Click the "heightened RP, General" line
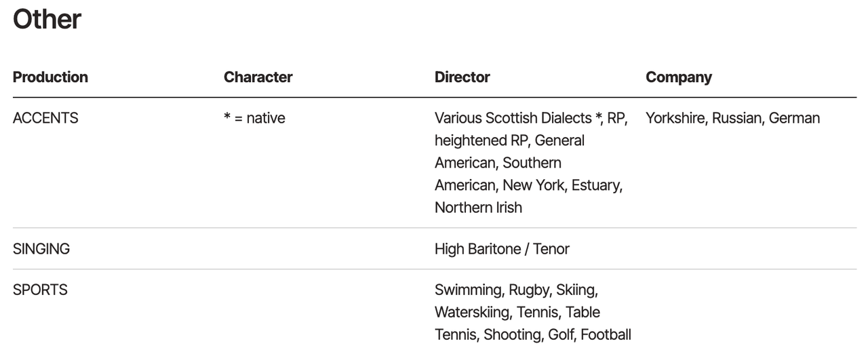 click(x=509, y=140)
